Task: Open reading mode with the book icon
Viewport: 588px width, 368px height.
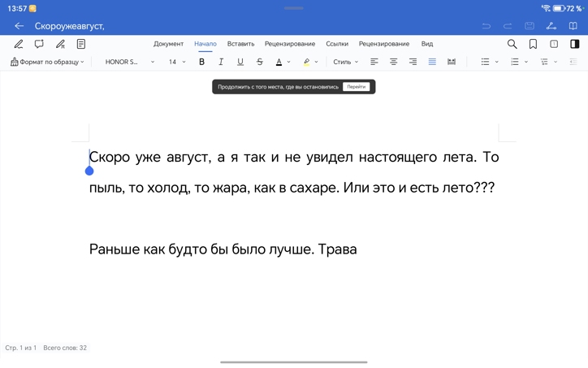Action: 573,26
